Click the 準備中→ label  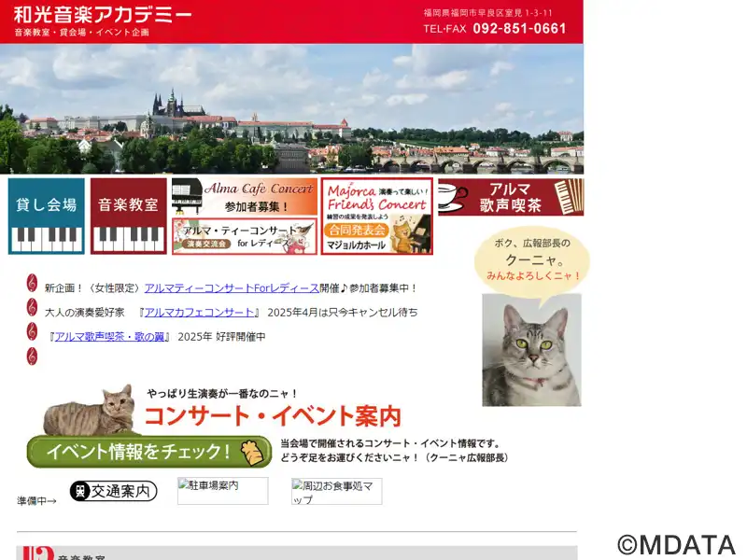[x=37, y=501]
